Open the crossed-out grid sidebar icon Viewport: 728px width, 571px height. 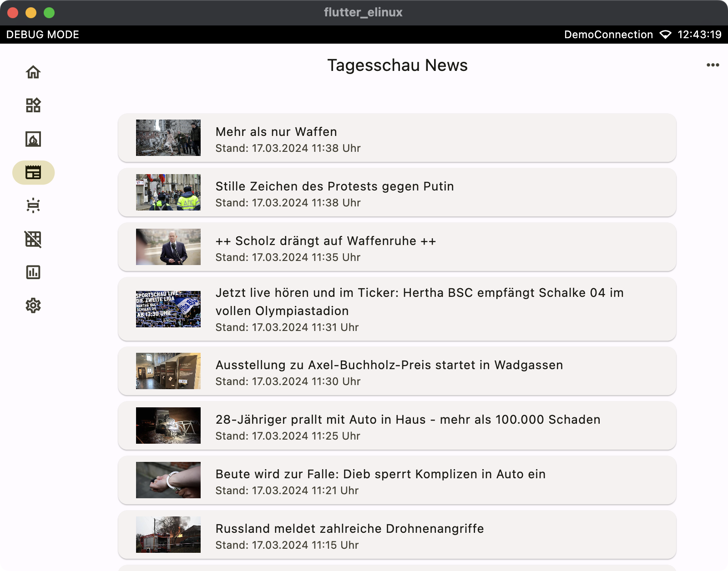pyautogui.click(x=33, y=239)
